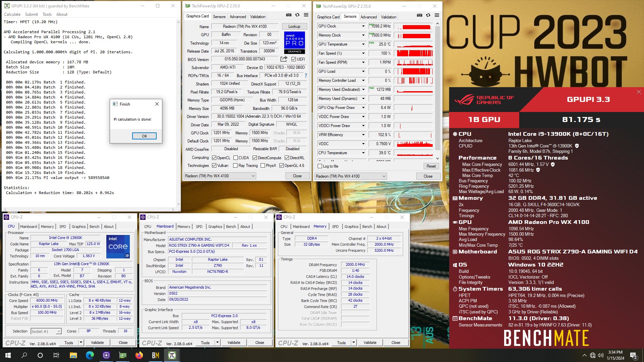This screenshot has height=362, width=644.
Task: Show hidden system tray icons chevron
Action: pos(584,355)
